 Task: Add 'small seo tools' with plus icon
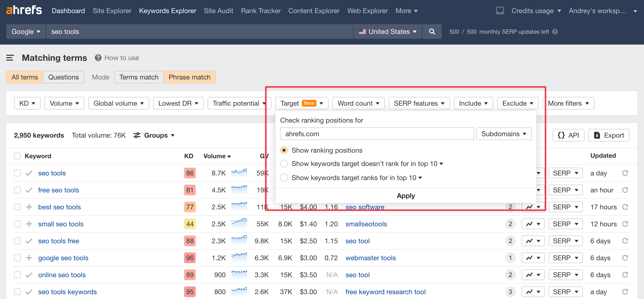pos(29,224)
